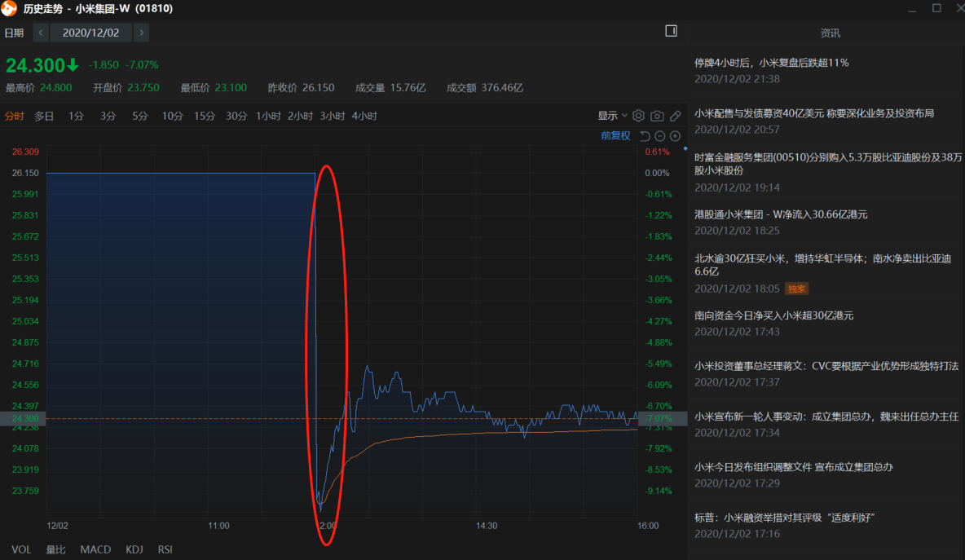Viewport: 965px width, 560px height.
Task: Select the 分时 intraday tab
Action: tap(14, 116)
